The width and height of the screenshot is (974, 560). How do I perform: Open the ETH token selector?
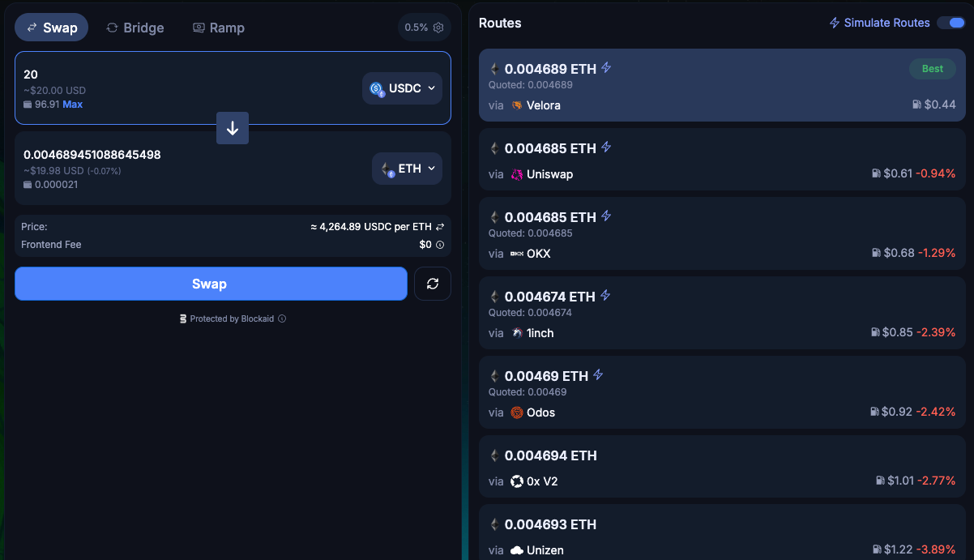tap(407, 168)
